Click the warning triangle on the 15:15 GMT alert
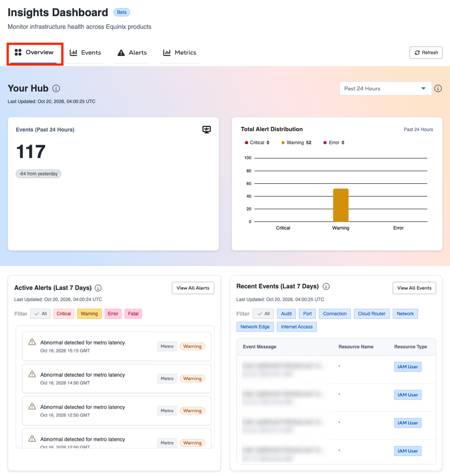The image size is (450, 476). (x=32, y=342)
